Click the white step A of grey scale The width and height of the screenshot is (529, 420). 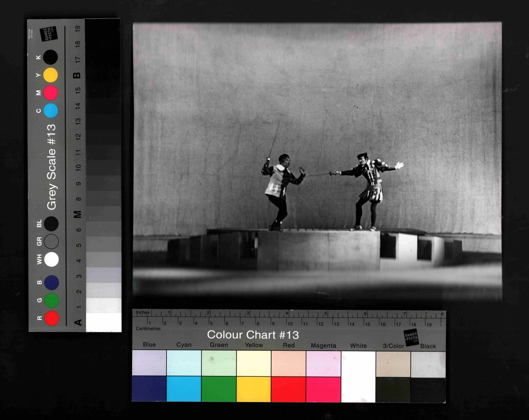point(104,322)
